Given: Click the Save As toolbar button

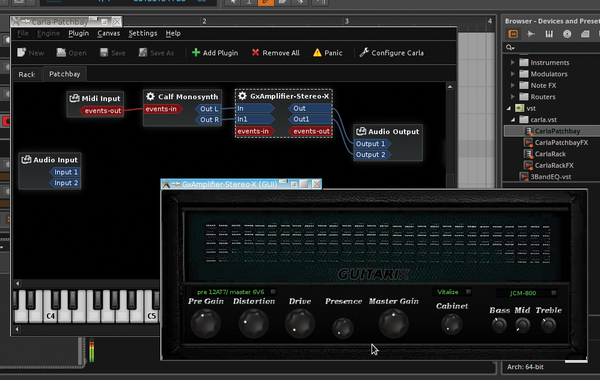Looking at the screenshot, I should (x=157, y=53).
